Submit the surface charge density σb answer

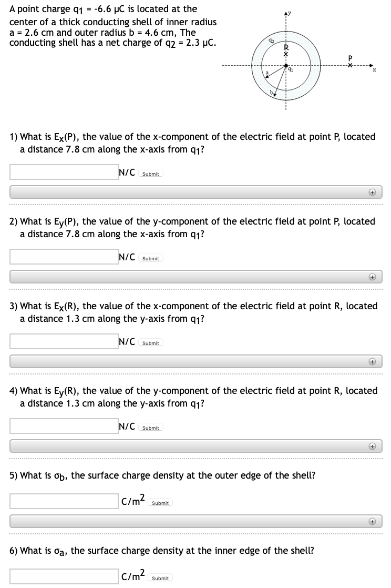tap(160, 503)
